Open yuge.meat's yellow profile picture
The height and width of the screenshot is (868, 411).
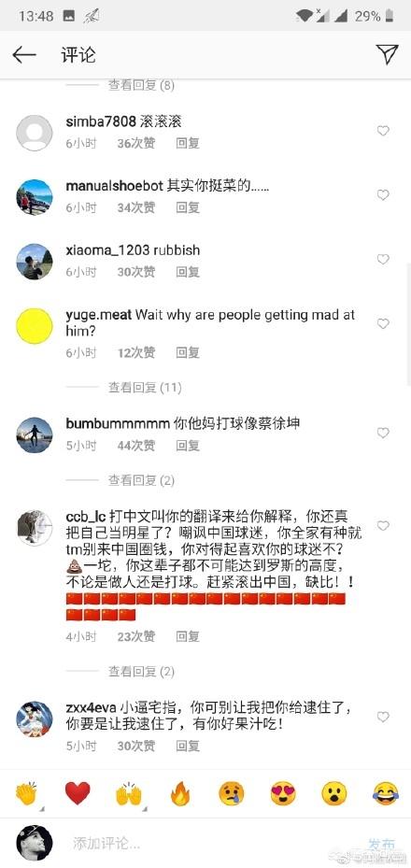[35, 325]
